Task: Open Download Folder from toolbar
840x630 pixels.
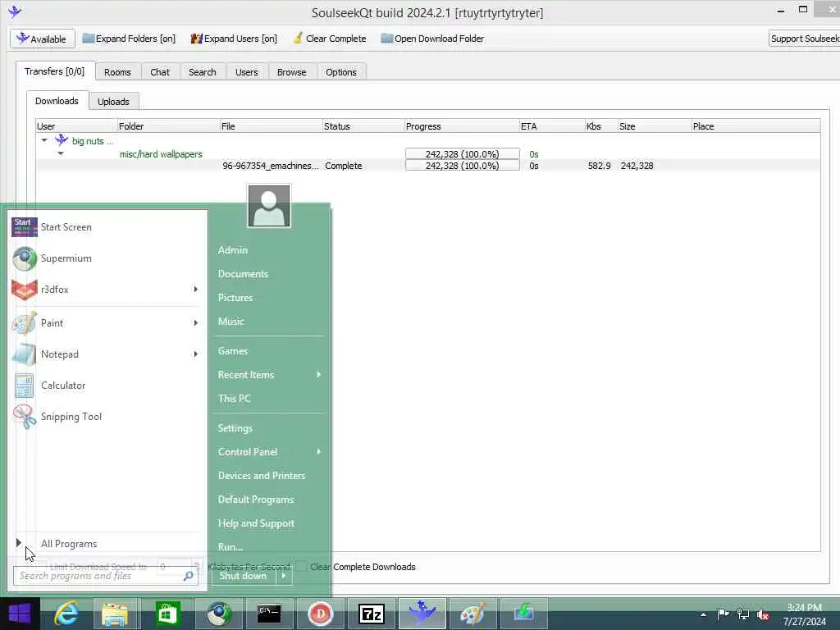Action: 431,39
